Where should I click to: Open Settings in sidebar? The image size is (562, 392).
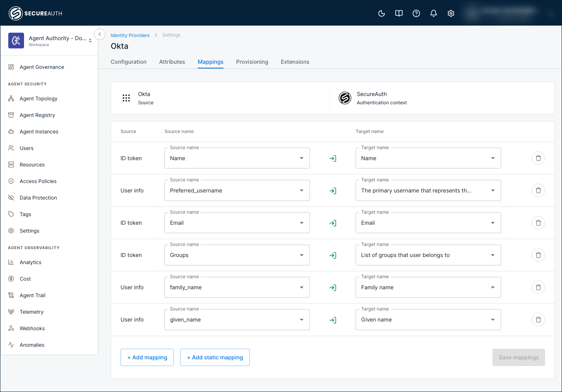point(49,231)
